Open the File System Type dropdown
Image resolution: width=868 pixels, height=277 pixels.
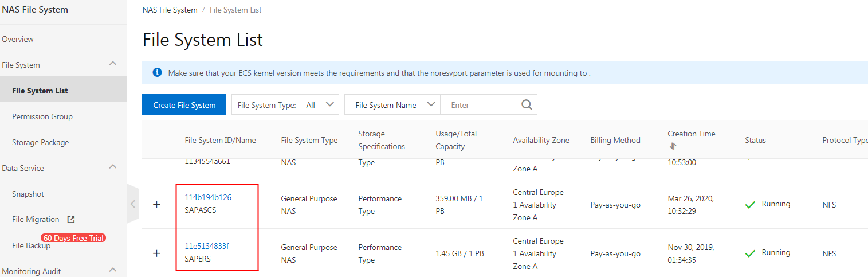(285, 105)
